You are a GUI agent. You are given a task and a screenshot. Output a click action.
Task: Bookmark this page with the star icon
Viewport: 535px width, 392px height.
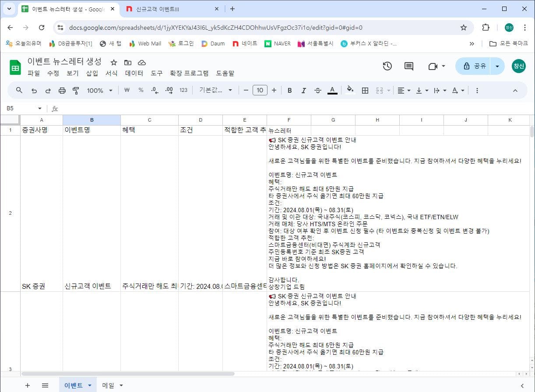pos(464,28)
